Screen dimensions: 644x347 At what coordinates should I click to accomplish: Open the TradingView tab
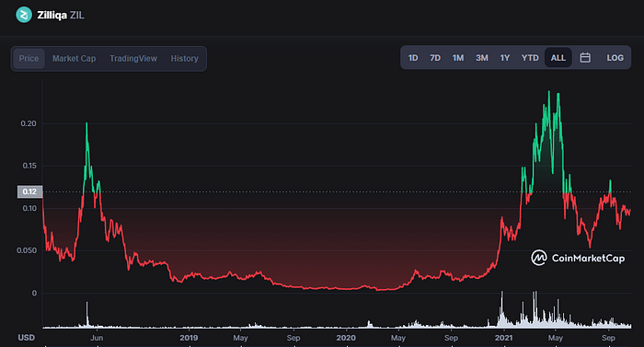[133, 58]
